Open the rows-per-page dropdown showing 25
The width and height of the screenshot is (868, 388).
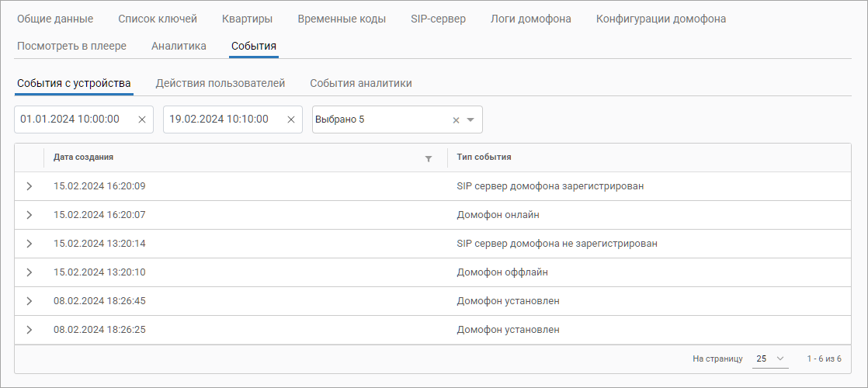[770, 359]
